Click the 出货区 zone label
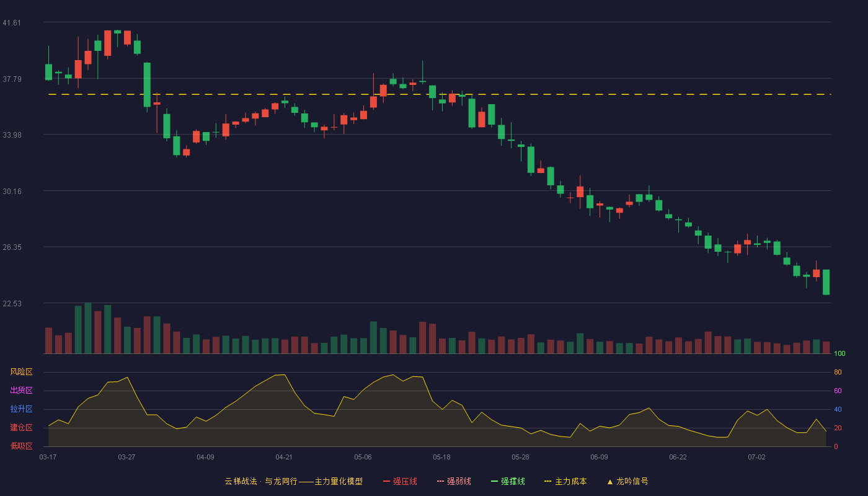868x496 pixels. (x=21, y=391)
